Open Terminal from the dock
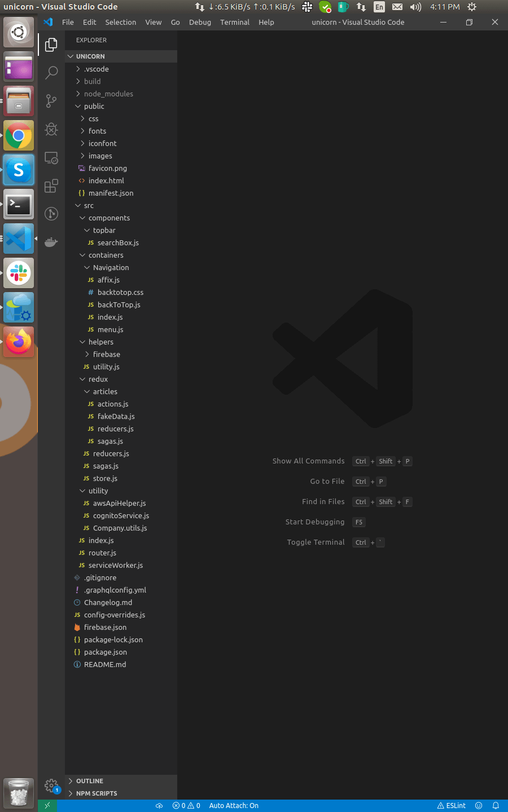This screenshot has height=812, width=508. pyautogui.click(x=19, y=204)
